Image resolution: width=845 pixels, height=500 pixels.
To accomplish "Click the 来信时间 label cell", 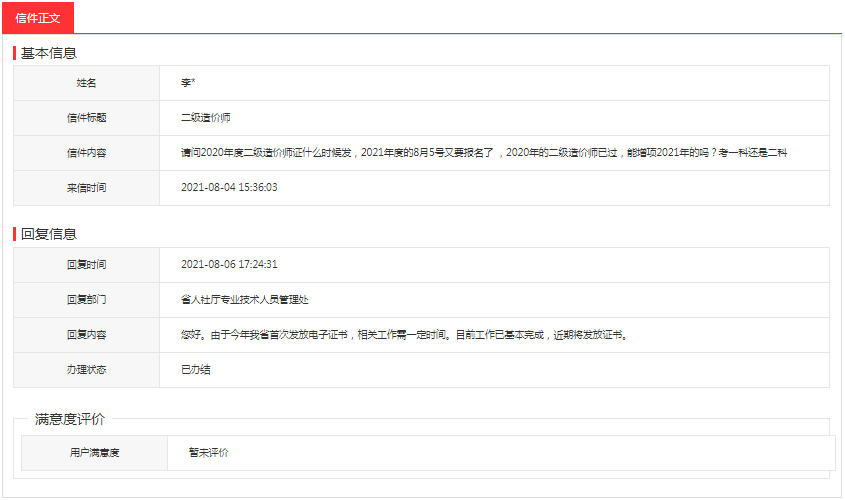I will tap(86, 188).
